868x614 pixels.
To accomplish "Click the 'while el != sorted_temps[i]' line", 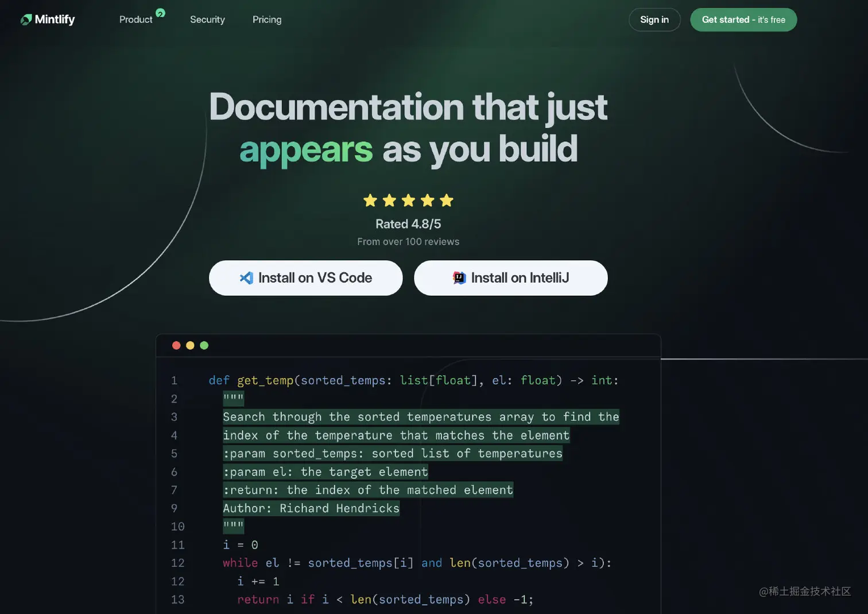I will click(417, 563).
